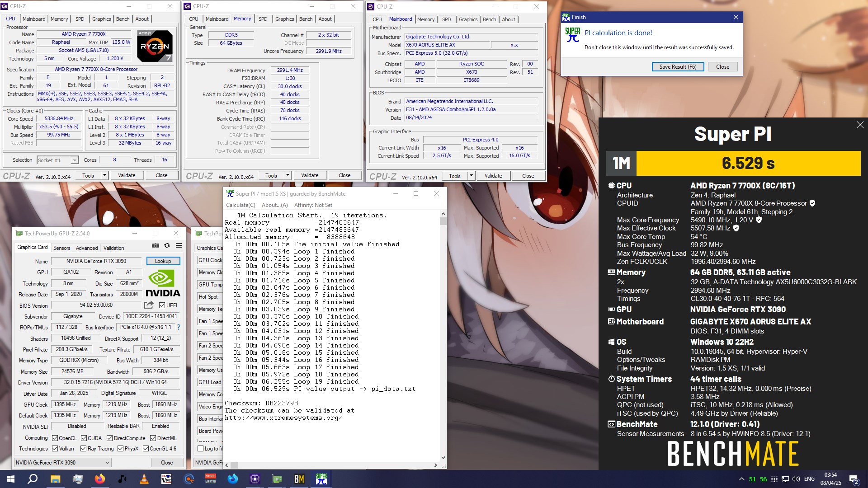
Task: Open Tools dropdown arrow in Mainboard tab window
Action: 471,176
